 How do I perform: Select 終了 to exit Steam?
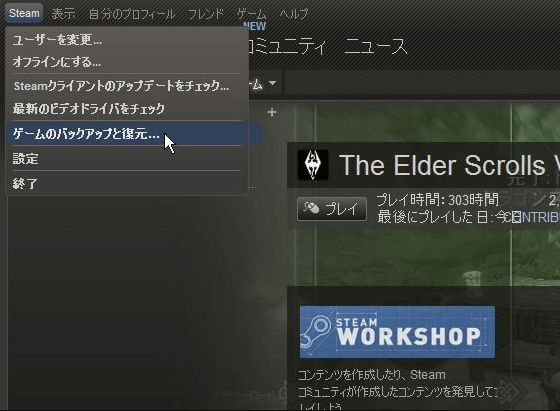(127, 183)
